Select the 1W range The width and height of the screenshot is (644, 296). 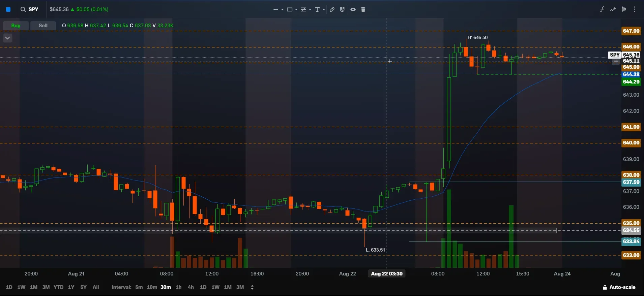[x=21, y=287]
